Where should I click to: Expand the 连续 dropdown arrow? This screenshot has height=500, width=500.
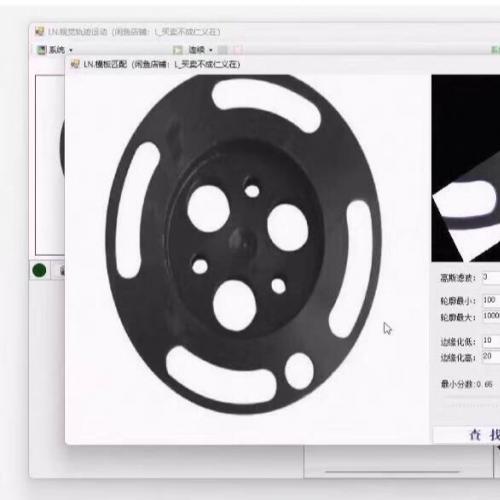211,50
